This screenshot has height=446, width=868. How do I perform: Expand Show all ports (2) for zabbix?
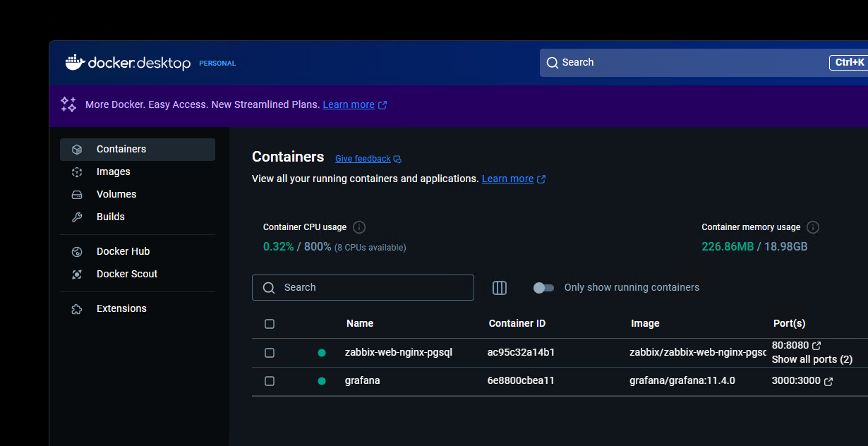click(812, 359)
